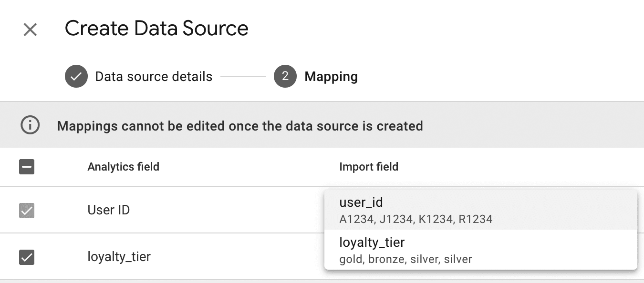Close the Create Data Source dialog
The height and width of the screenshot is (283, 644).
[30, 29]
